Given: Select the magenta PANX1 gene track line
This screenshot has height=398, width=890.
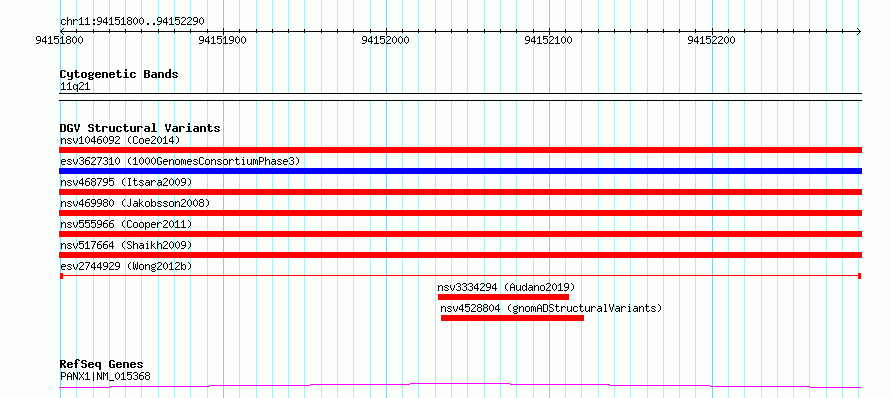Looking at the screenshot, I should click(x=460, y=386).
